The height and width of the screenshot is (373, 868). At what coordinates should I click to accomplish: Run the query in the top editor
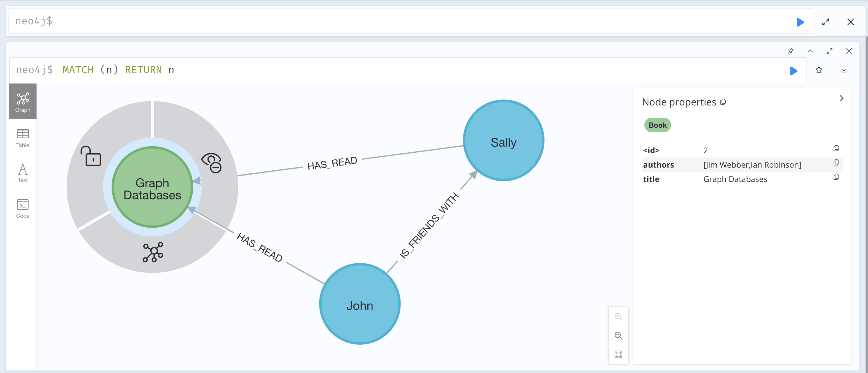800,22
